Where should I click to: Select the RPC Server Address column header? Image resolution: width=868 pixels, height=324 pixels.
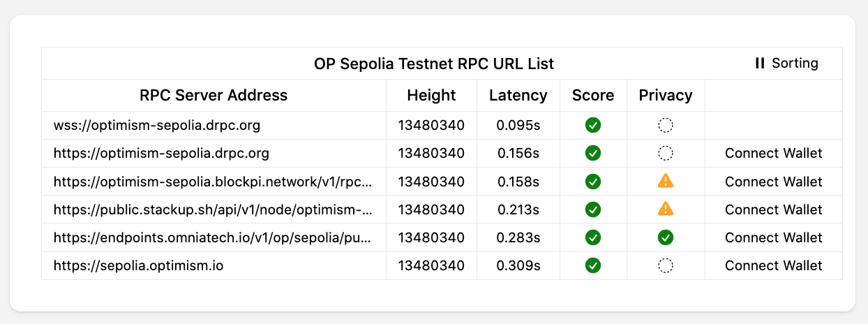pos(214,96)
